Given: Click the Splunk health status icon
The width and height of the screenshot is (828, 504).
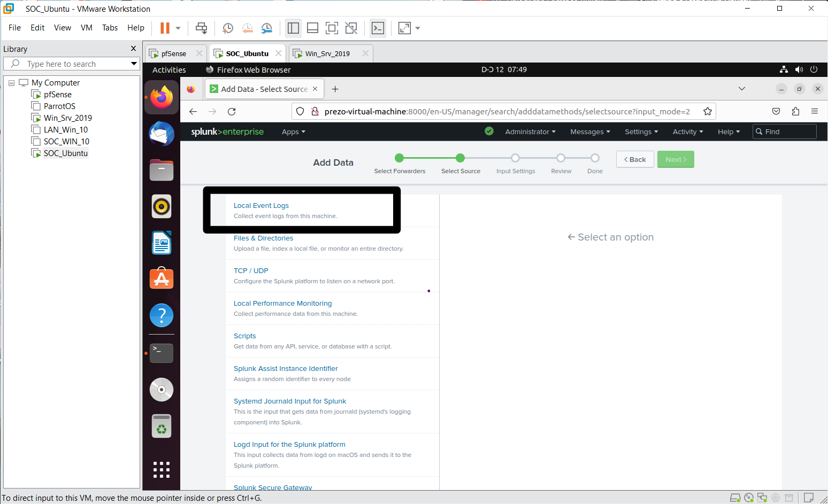Looking at the screenshot, I should point(489,131).
